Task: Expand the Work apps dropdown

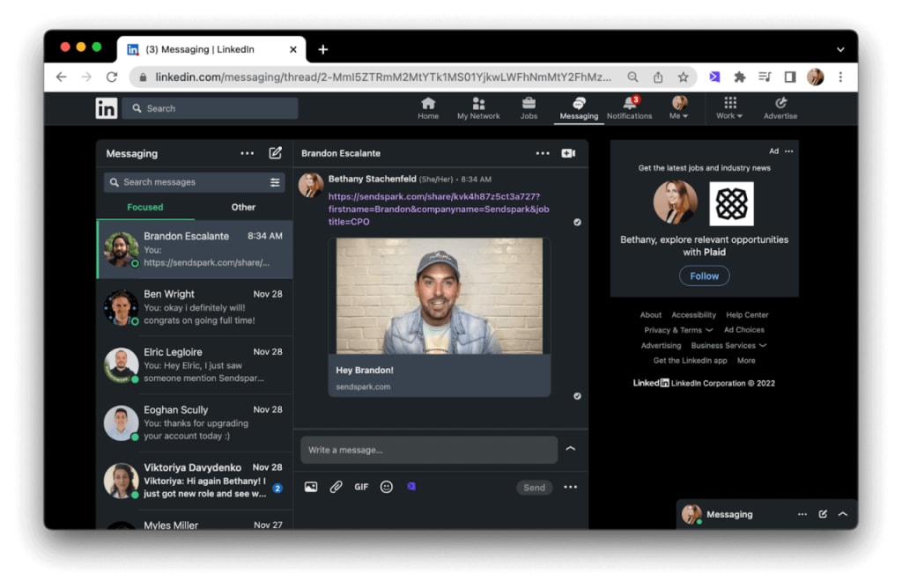Action: pos(729,108)
